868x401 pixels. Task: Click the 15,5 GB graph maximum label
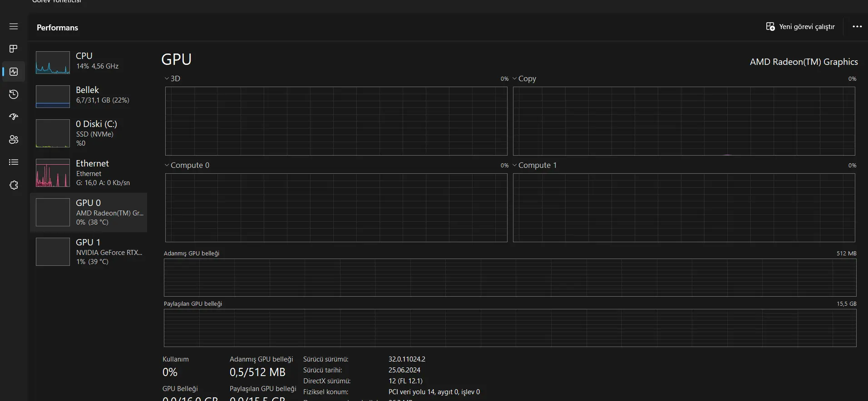pyautogui.click(x=846, y=304)
